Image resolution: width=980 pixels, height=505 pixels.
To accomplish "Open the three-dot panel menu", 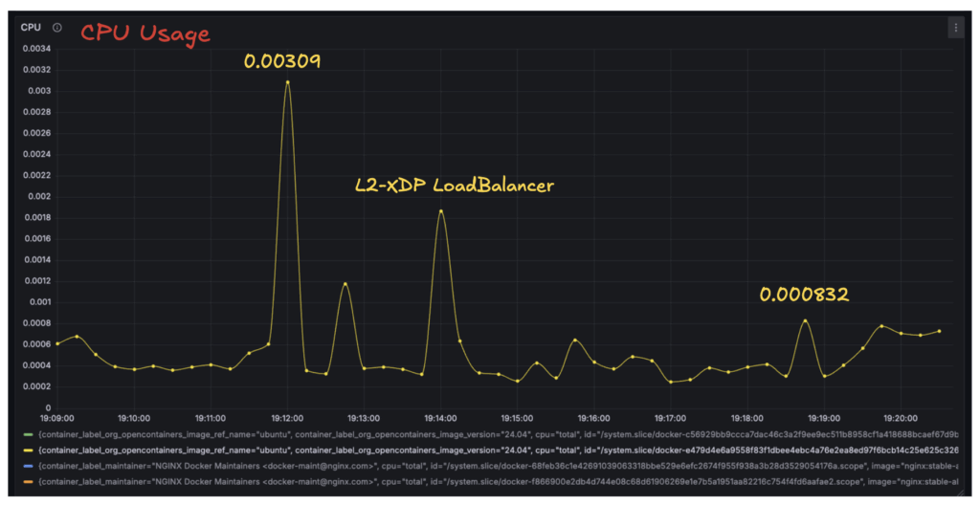I will coord(954,29).
